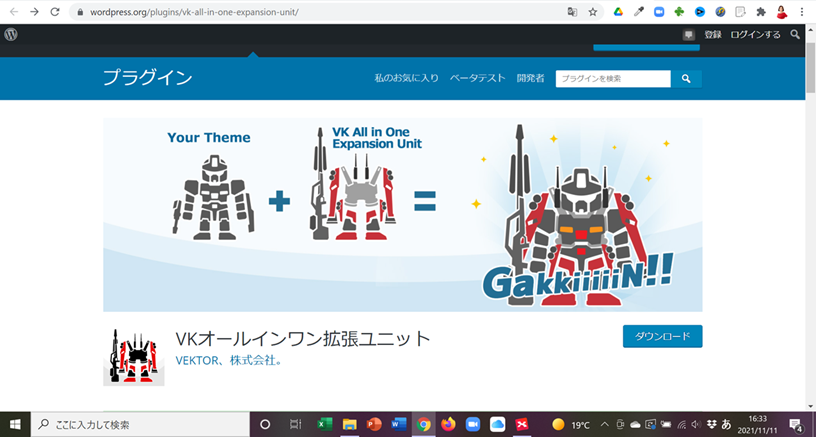Expand hidden system tray icons chevron

coord(604,425)
